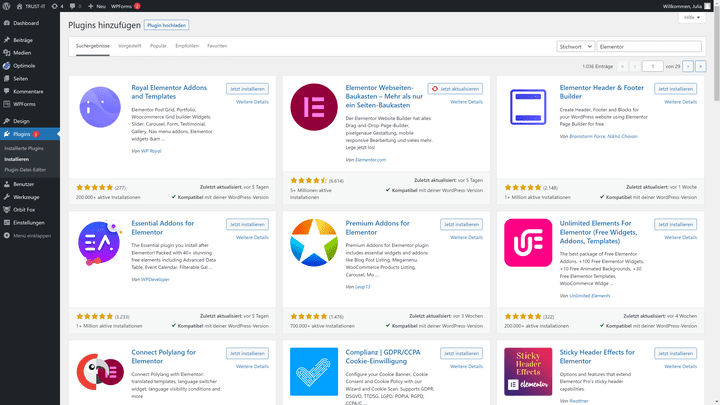Collapse sidebar via Menü einklappen
The height and width of the screenshot is (405, 720).
point(31,235)
